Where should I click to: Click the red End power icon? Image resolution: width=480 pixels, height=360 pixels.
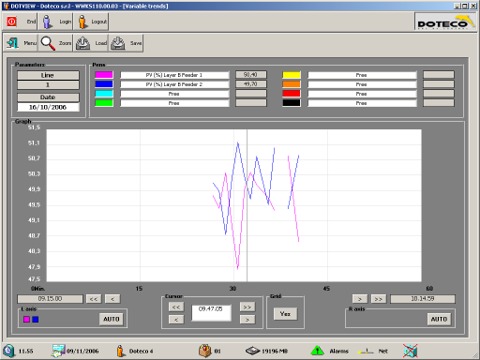(12, 22)
